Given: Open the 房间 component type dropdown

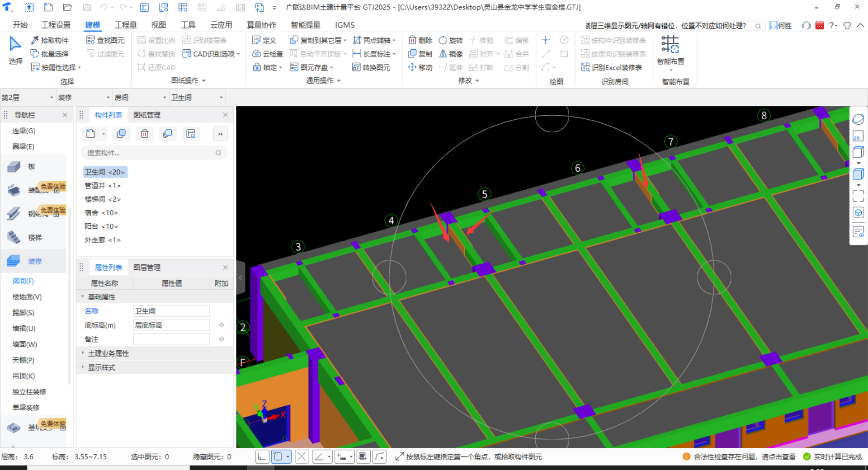Looking at the screenshot, I should [141, 97].
